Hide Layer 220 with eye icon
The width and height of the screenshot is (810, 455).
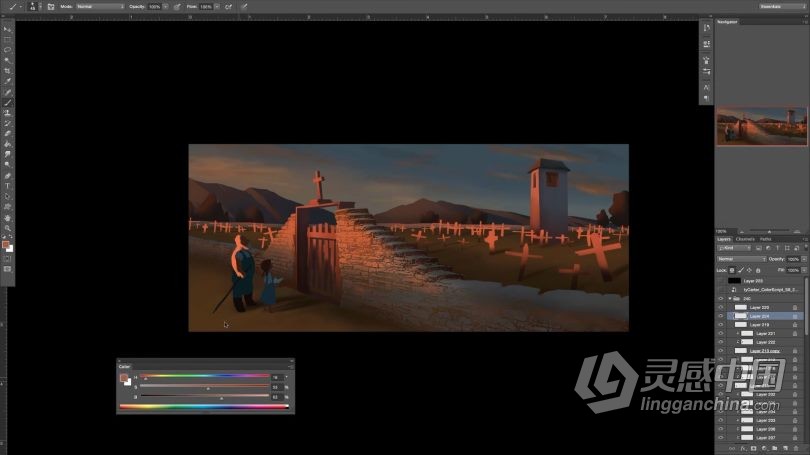click(721, 307)
